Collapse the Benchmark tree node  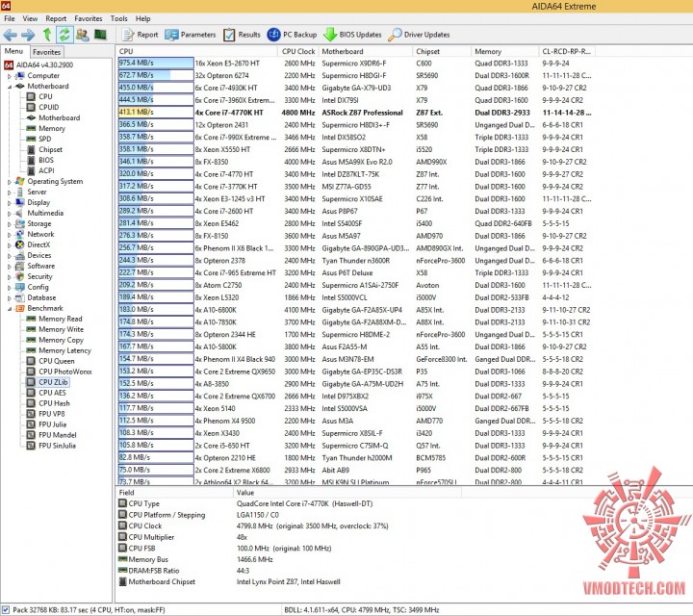pos(9,308)
